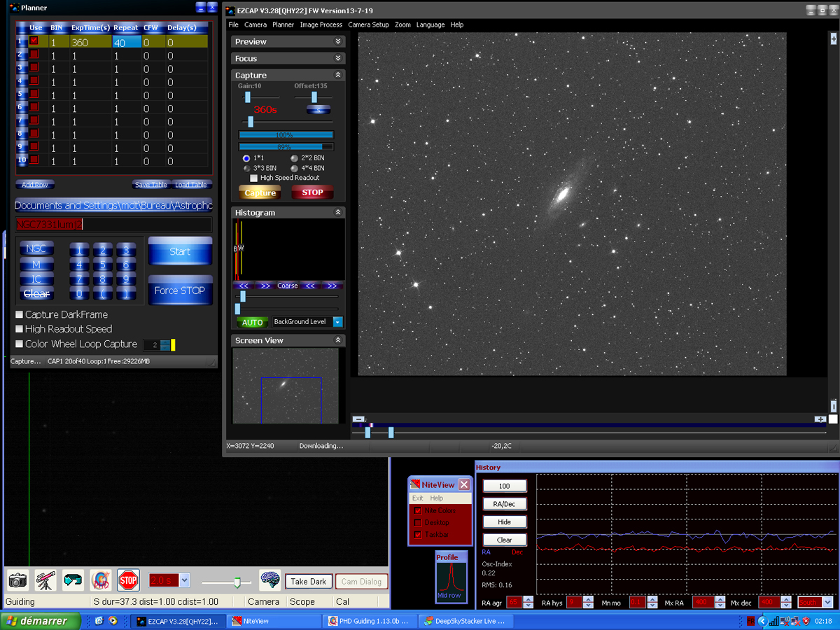Click row 3 number marker in Planner table
The height and width of the screenshot is (630, 840).
pyautogui.click(x=22, y=68)
